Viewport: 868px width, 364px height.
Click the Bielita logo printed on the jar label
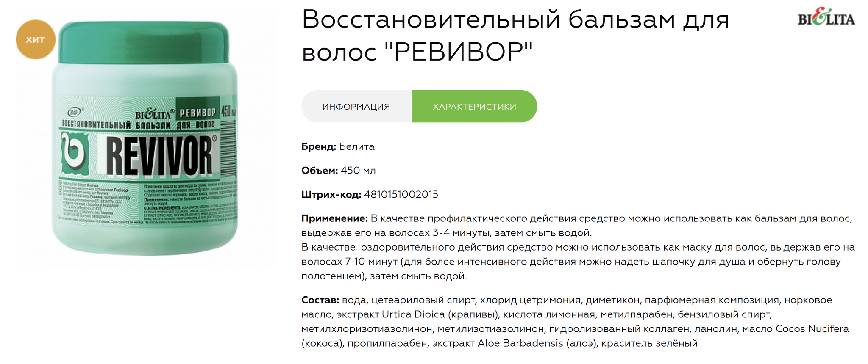click(x=153, y=114)
